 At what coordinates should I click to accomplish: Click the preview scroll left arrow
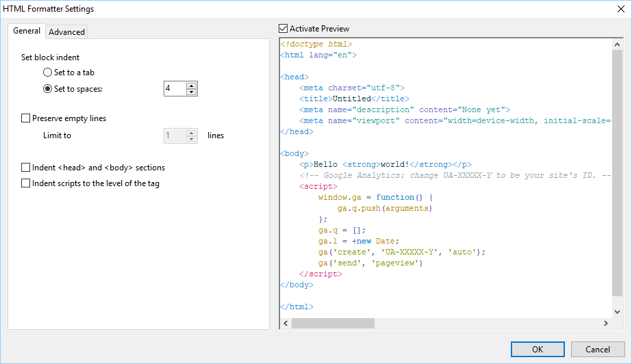click(286, 324)
